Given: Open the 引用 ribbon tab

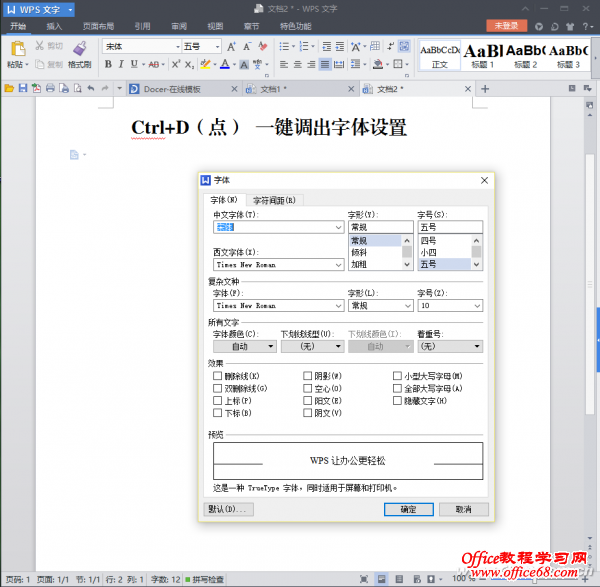Looking at the screenshot, I should point(142,26).
